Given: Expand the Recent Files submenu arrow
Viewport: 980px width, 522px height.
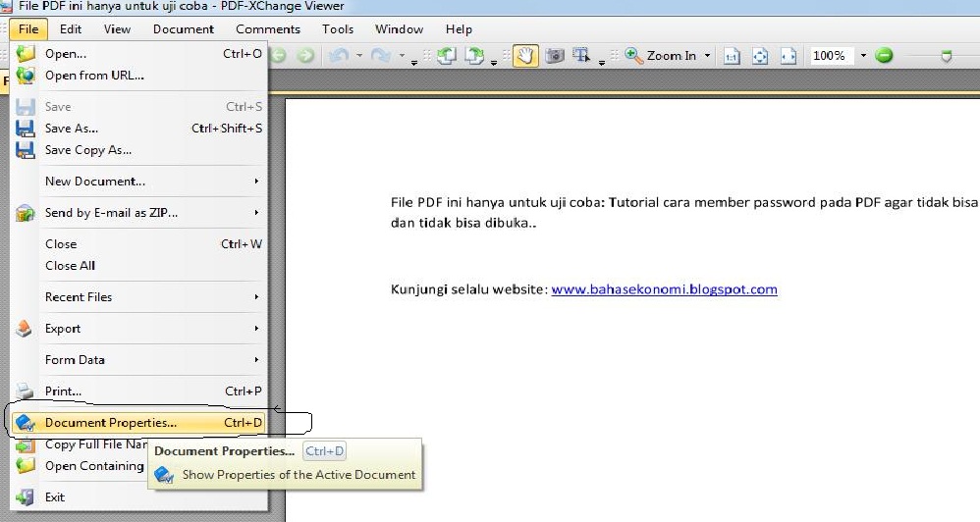Looking at the screenshot, I should point(256,296).
